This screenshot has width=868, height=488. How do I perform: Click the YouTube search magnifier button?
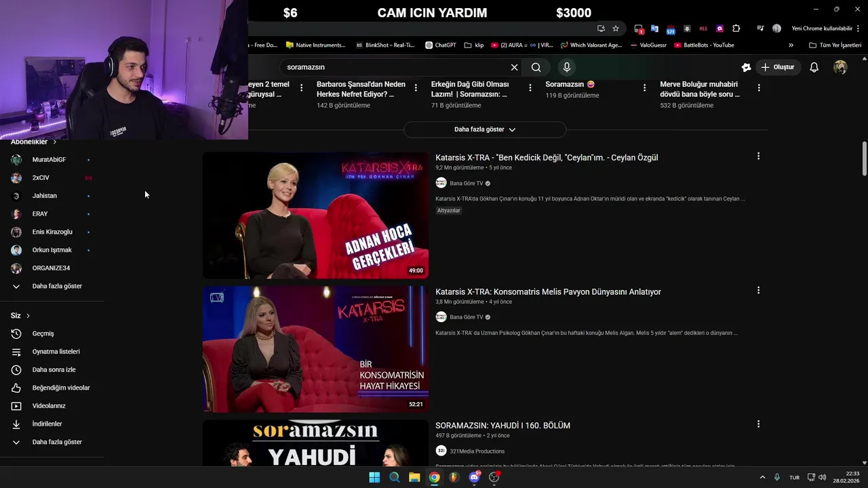click(x=536, y=67)
